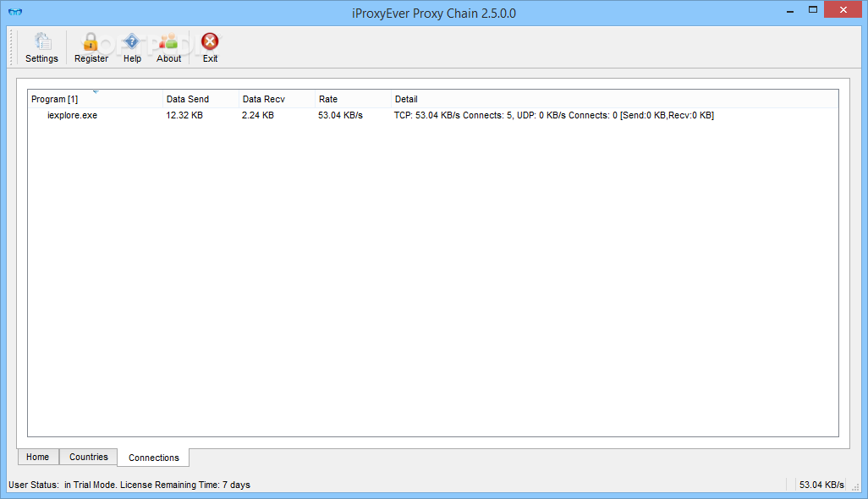The height and width of the screenshot is (499, 868).
Task: Click the 12.32 KB data send value
Action: (x=184, y=115)
